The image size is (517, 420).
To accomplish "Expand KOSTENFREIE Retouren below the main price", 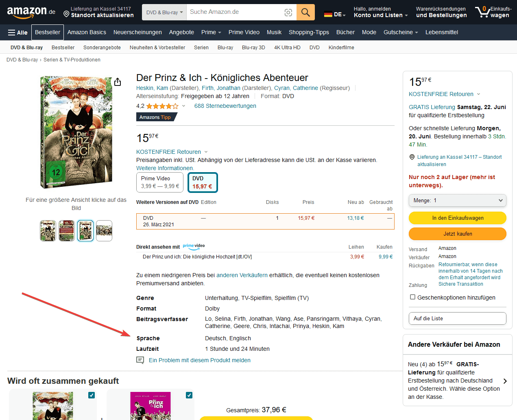I will pos(172,152).
